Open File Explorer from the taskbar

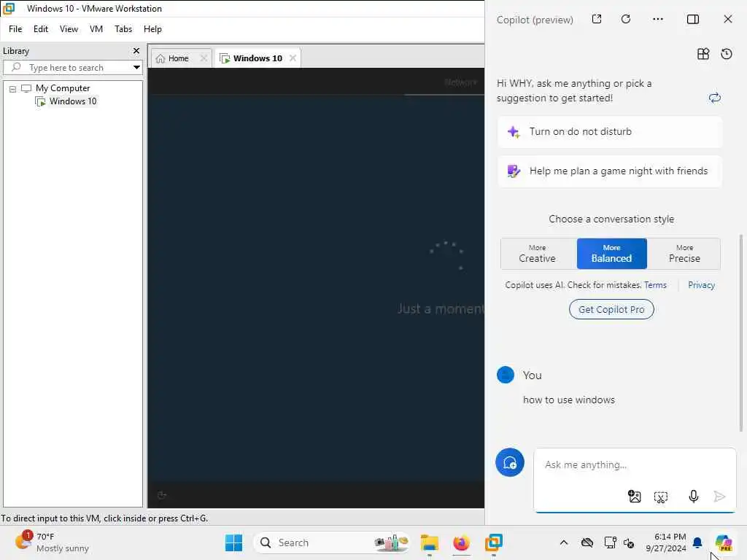(429, 542)
